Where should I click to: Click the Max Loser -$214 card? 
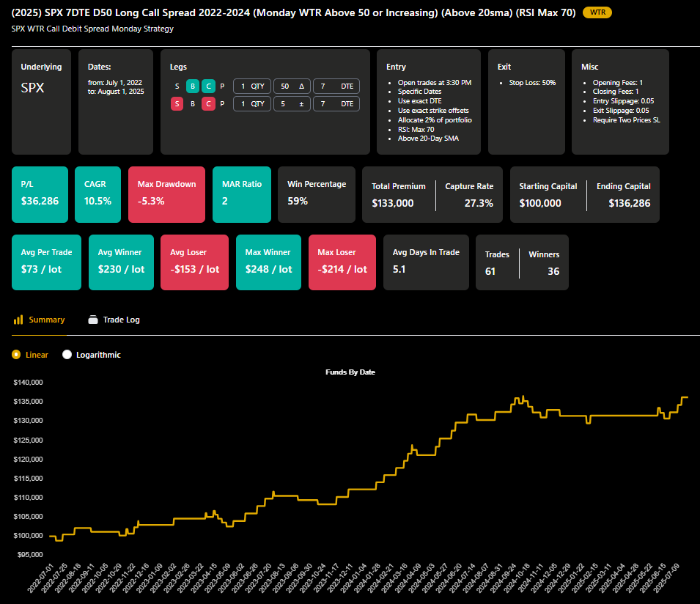click(x=342, y=262)
